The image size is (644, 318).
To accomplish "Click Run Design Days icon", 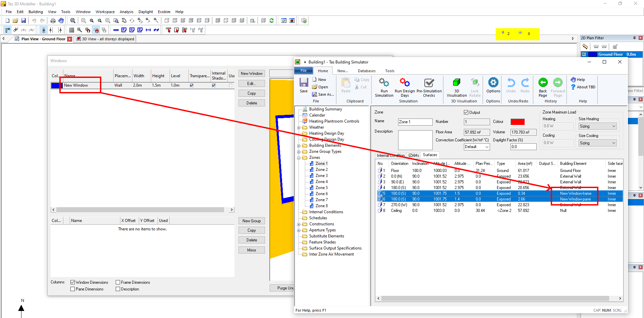I will (x=405, y=87).
